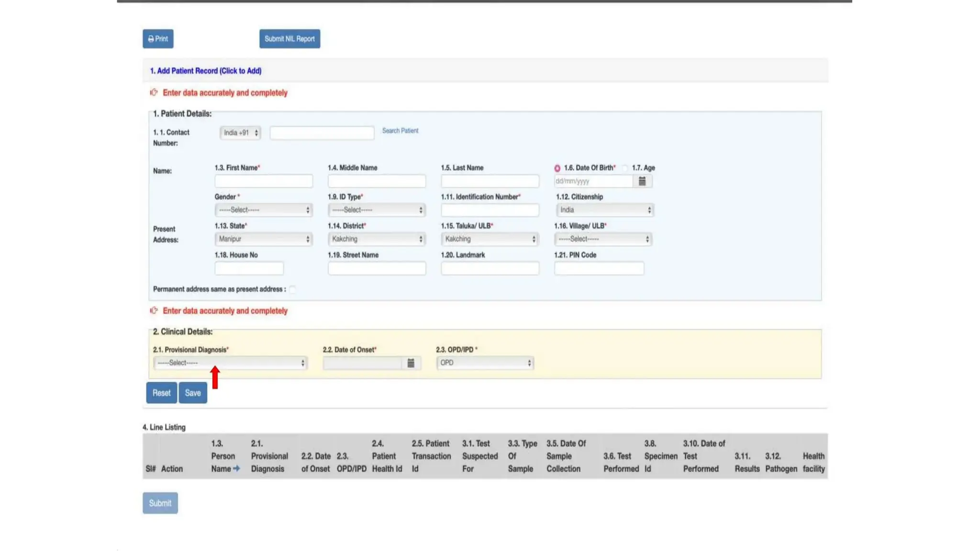Select the Age radio button
980x551 pixels.
coord(625,168)
